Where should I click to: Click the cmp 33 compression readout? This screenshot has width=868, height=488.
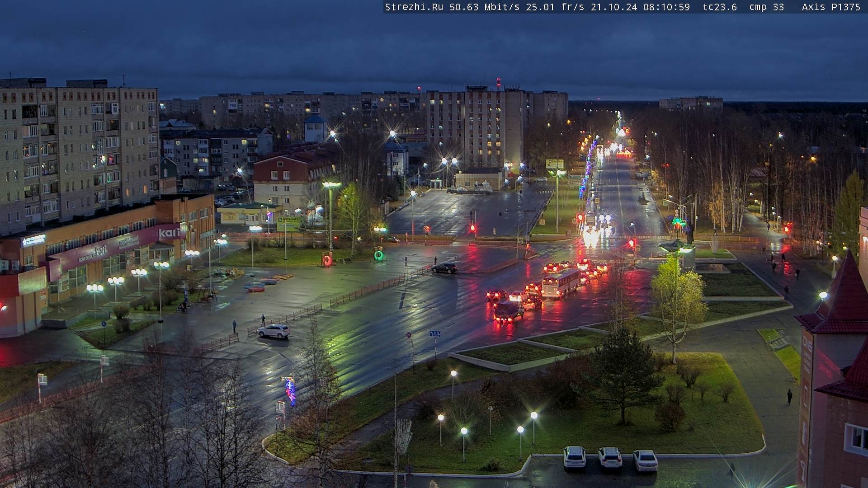coord(766,7)
